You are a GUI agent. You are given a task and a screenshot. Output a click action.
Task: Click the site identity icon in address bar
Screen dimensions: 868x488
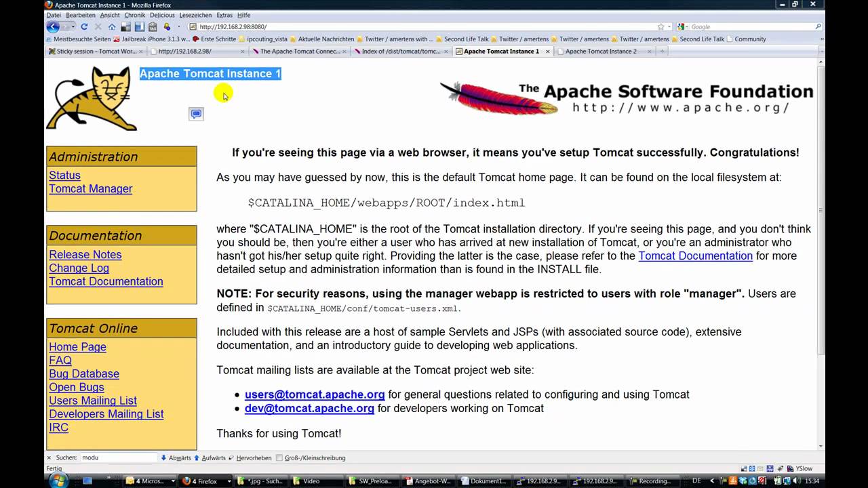click(193, 26)
